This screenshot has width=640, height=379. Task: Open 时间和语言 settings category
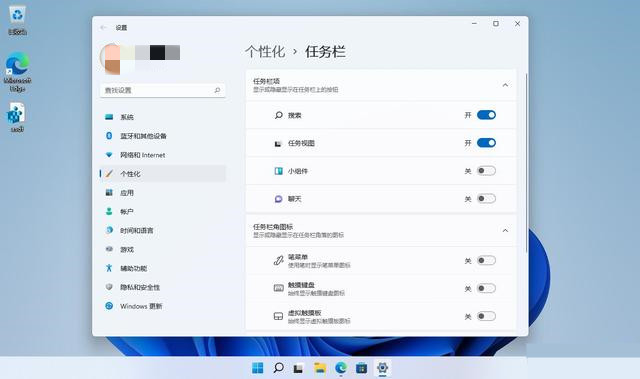pyautogui.click(x=162, y=231)
